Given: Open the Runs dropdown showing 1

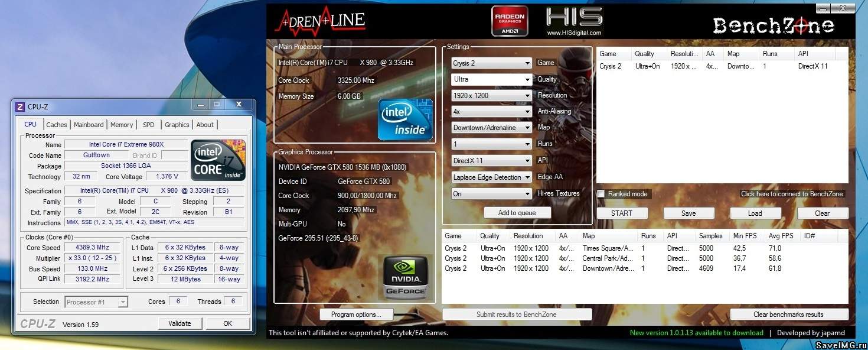Looking at the screenshot, I should click(x=492, y=144).
